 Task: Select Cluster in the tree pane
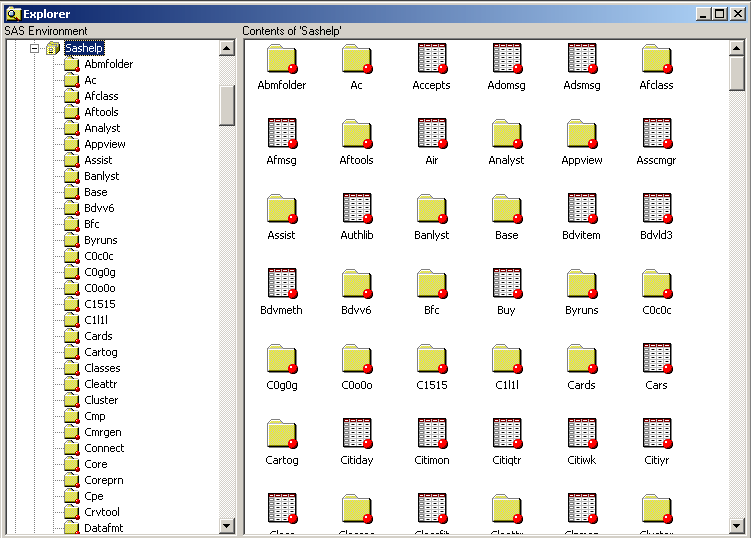point(101,400)
